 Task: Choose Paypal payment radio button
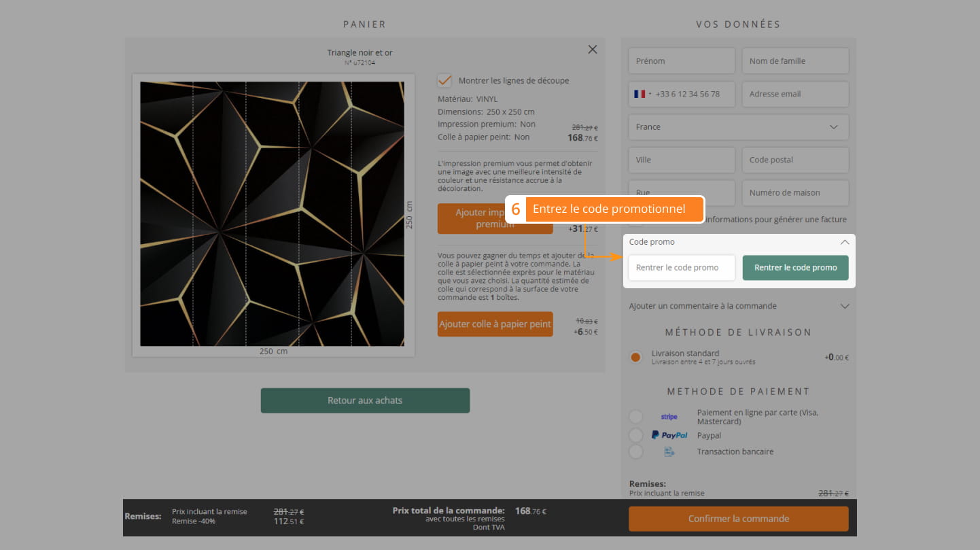(635, 435)
